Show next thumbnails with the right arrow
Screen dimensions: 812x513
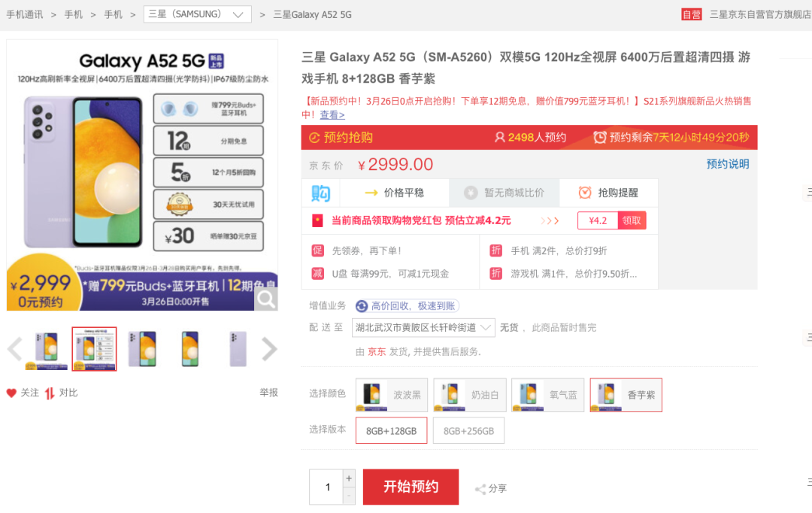pos(269,349)
